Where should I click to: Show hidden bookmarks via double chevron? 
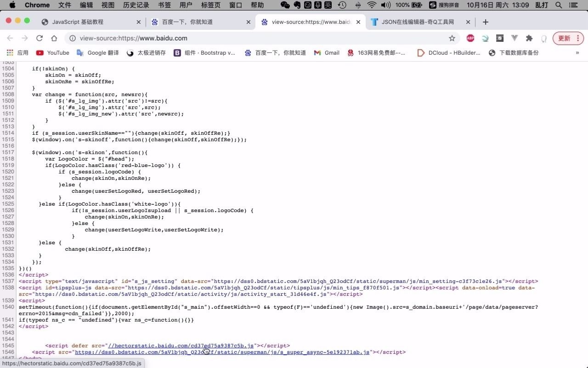tap(577, 53)
